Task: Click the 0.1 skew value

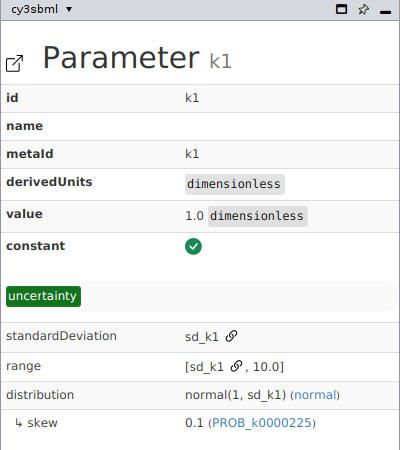Action: coord(194,423)
